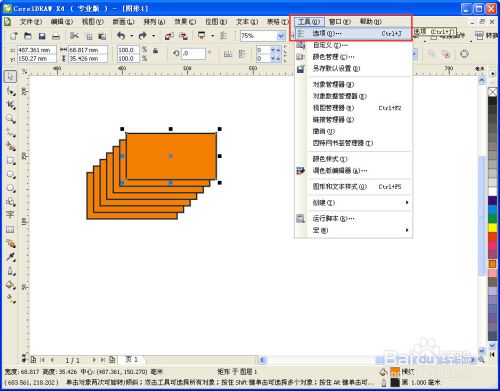The image size is (500, 391).
Task: Click the Print icon in toolbar
Action: 56,36
